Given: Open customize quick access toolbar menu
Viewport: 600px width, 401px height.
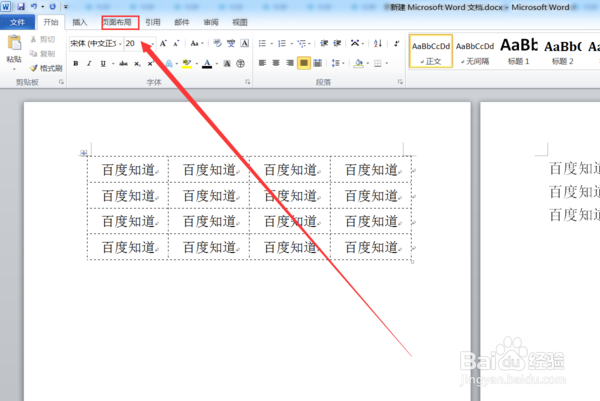Looking at the screenshot, I should (66, 7).
